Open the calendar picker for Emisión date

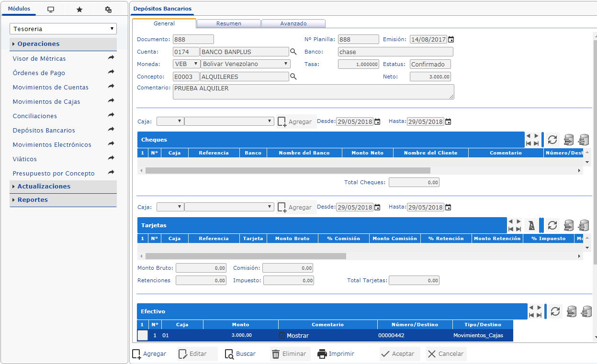pos(451,39)
